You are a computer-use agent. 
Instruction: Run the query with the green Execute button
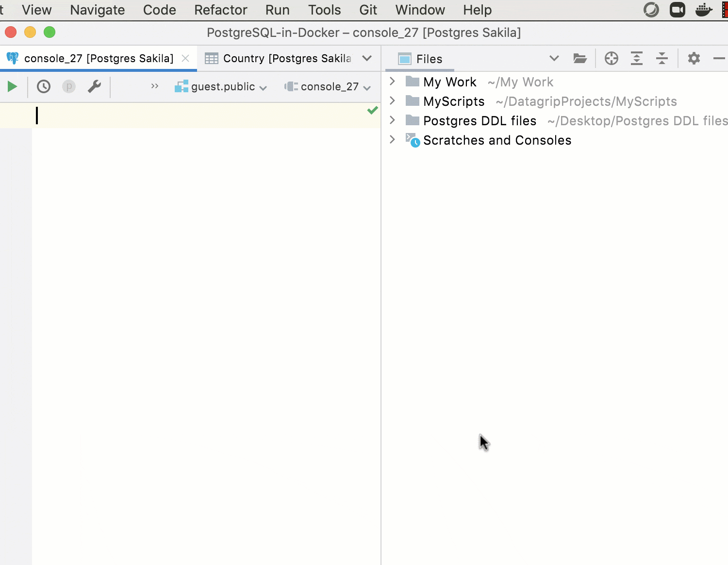[x=12, y=86]
